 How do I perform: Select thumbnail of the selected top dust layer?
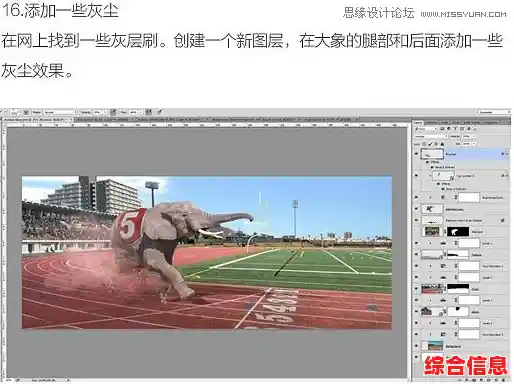tap(432, 154)
